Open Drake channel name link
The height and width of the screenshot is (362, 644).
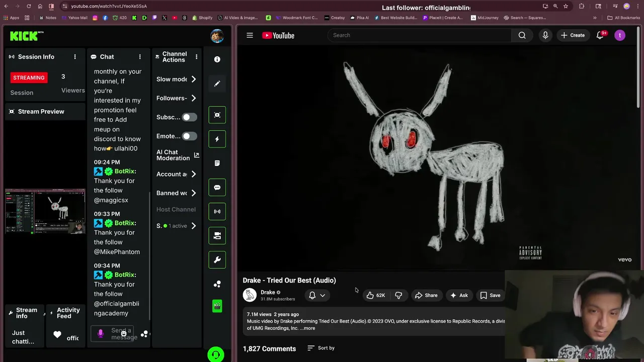click(x=268, y=292)
